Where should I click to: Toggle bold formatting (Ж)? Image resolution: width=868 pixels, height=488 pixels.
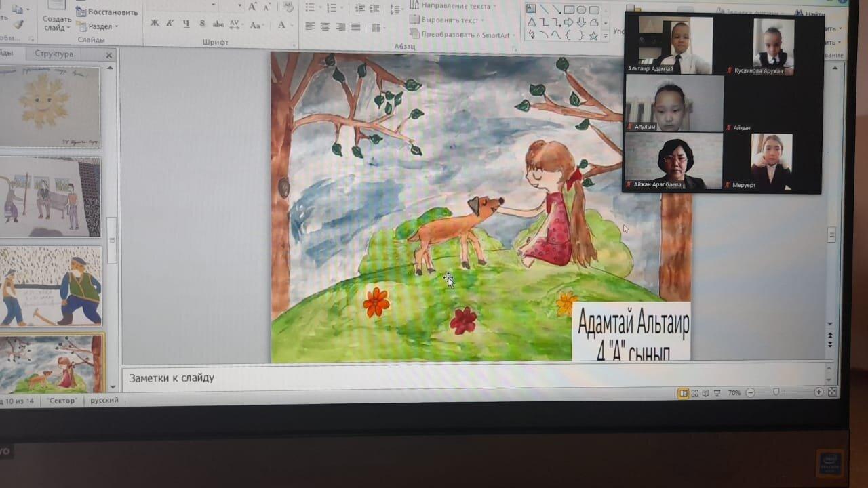(x=155, y=24)
